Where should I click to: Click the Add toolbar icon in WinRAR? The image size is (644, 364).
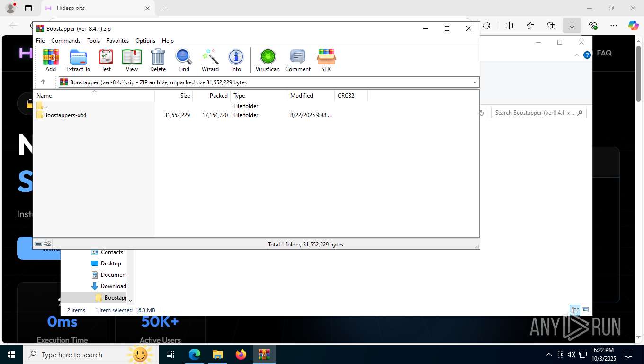tap(51, 60)
